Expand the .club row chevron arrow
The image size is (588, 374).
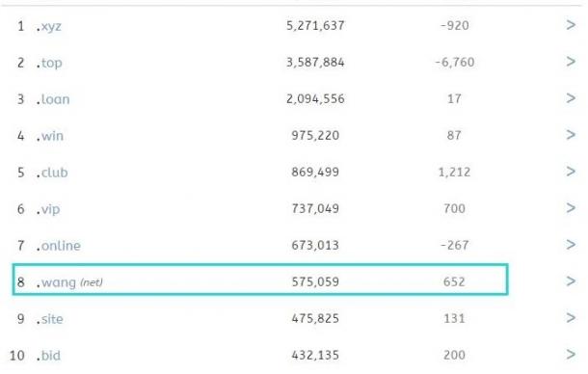571,172
